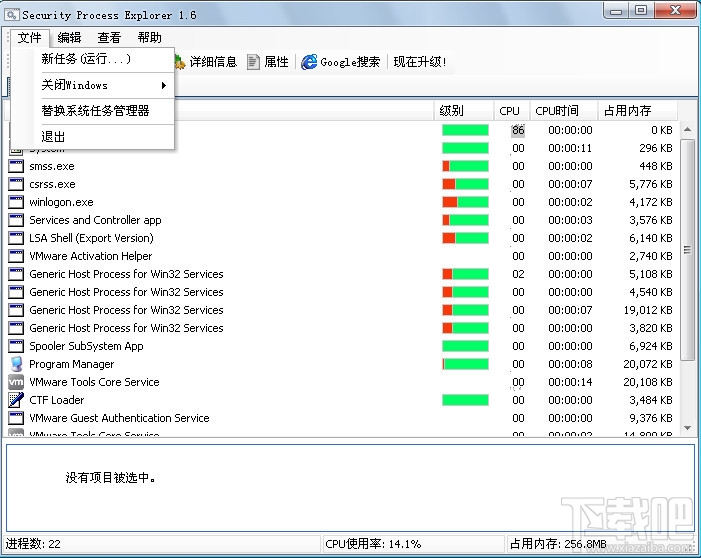Click the Program Manager security level bar
This screenshot has width=701, height=558.
[465, 364]
